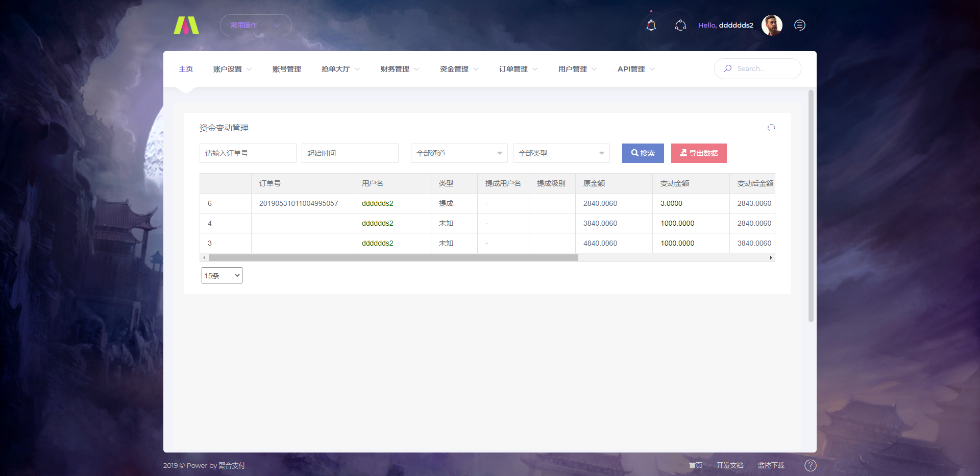Screen dimensions: 980x476
Task: Click the help question mark icon
Action: coord(811,465)
